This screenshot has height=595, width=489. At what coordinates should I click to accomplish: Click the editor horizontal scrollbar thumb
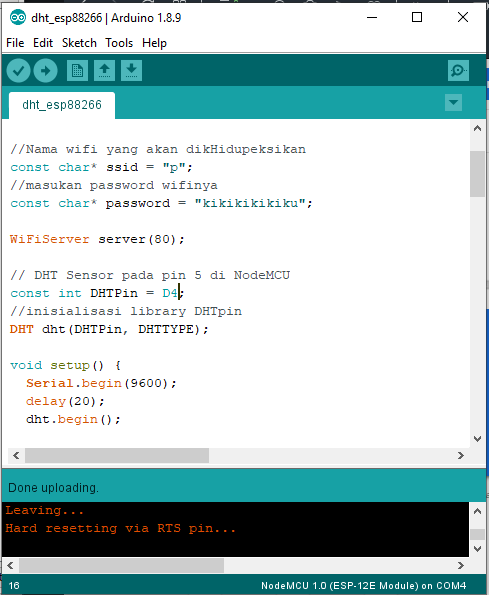tap(117, 455)
